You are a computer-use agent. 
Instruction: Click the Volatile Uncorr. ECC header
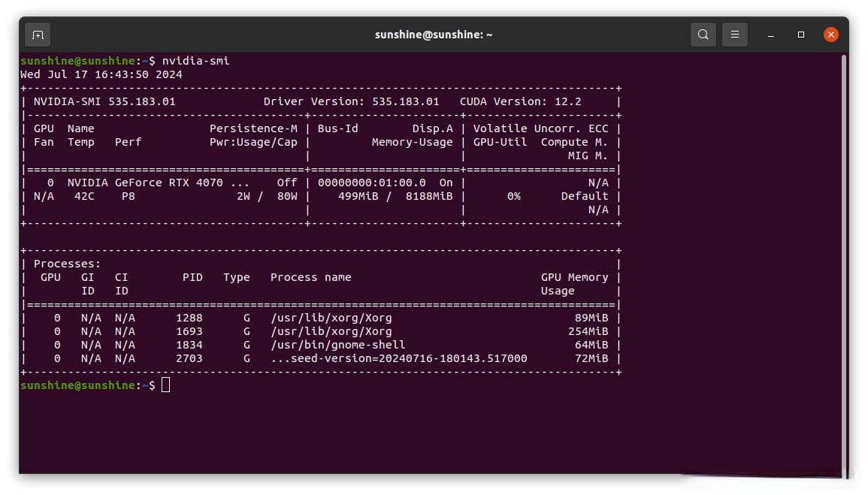(x=541, y=128)
